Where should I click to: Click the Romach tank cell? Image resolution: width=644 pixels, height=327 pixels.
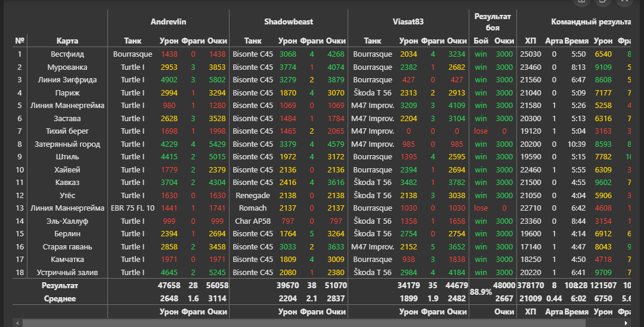[x=252, y=208]
